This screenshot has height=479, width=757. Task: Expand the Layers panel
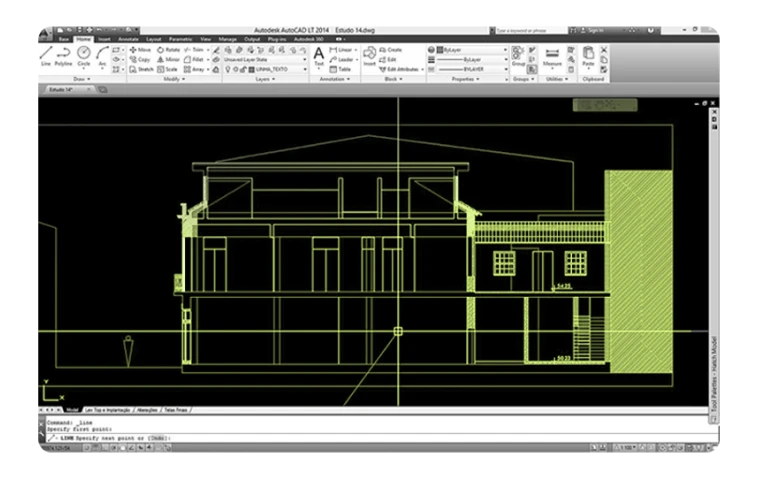pos(265,79)
